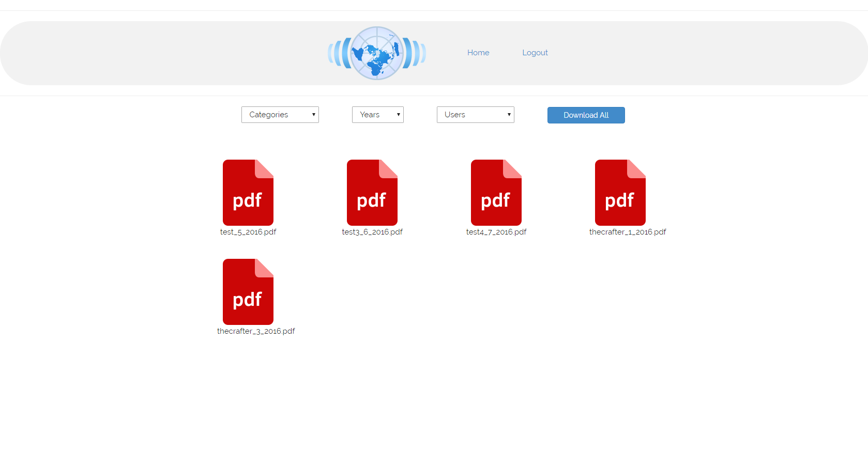Select the test4_7_2016.pdf filename text
Image resolution: width=868 pixels, height=467 pixels.
tap(496, 232)
